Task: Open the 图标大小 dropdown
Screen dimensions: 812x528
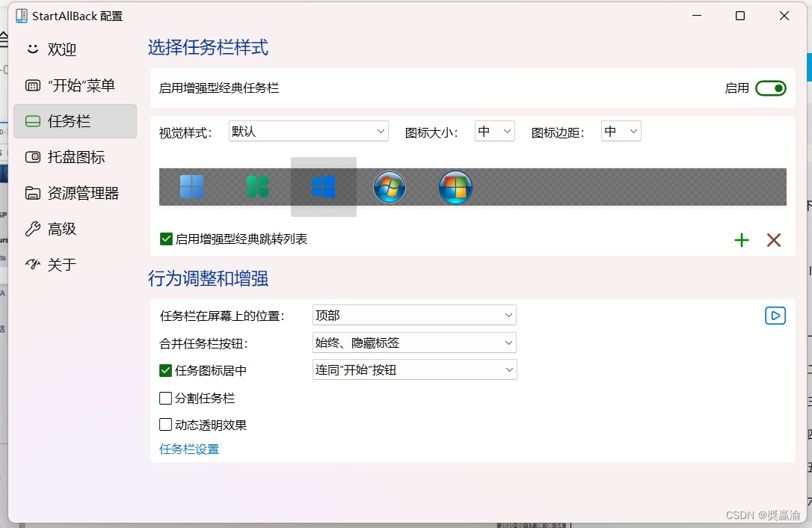Action: pyautogui.click(x=494, y=131)
